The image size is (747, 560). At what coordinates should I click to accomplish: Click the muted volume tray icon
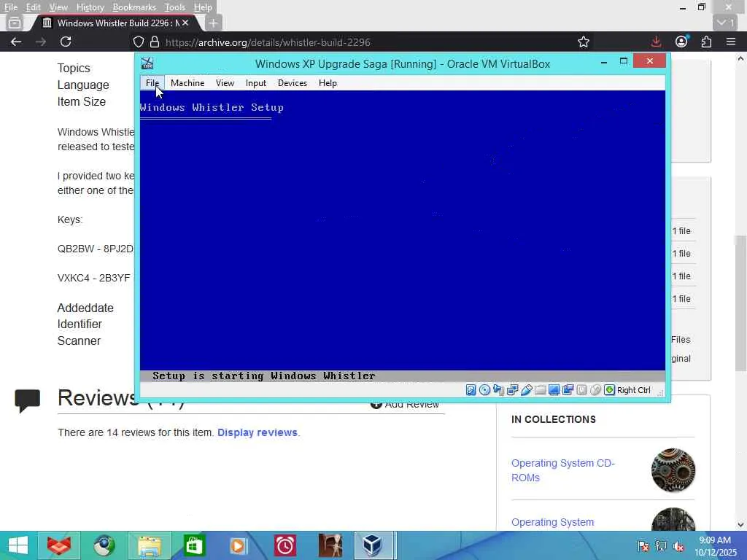(678, 546)
